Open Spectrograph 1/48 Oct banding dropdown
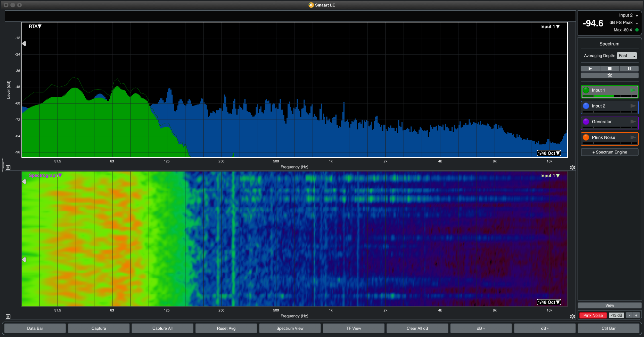Screen dimensions: 644x337 [x=549, y=302]
